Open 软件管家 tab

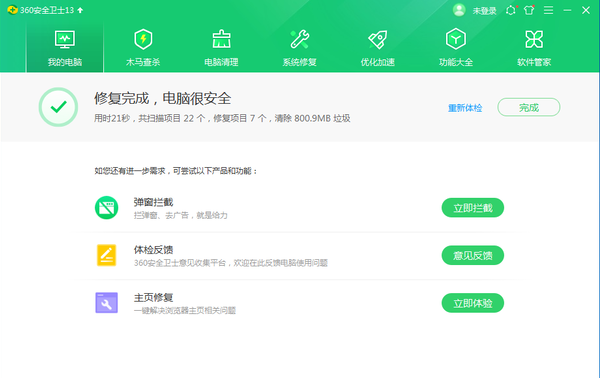(x=534, y=47)
